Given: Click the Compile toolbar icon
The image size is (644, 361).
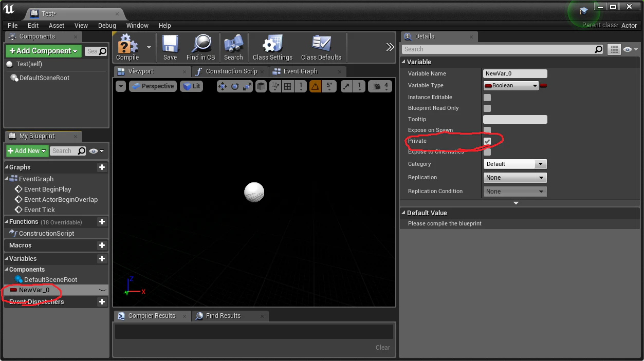Looking at the screenshot, I should [127, 48].
